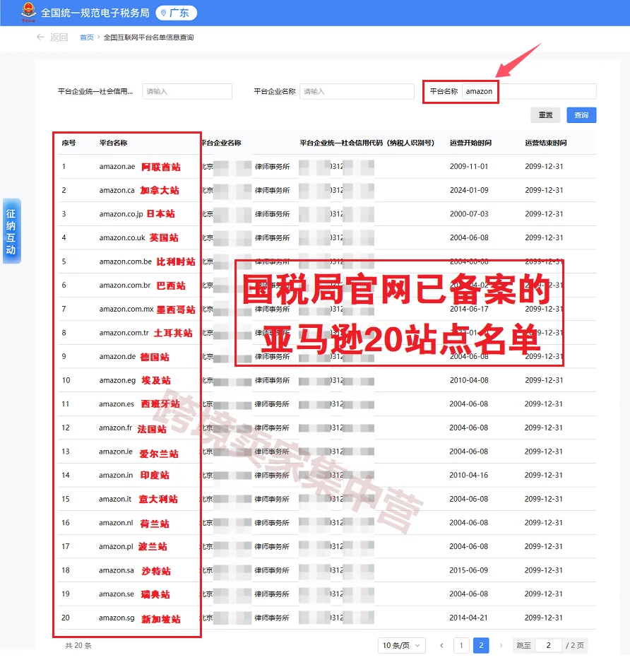The image size is (630, 672).
Task: Open the 10 条/页 page size dropdown
Action: click(x=402, y=645)
